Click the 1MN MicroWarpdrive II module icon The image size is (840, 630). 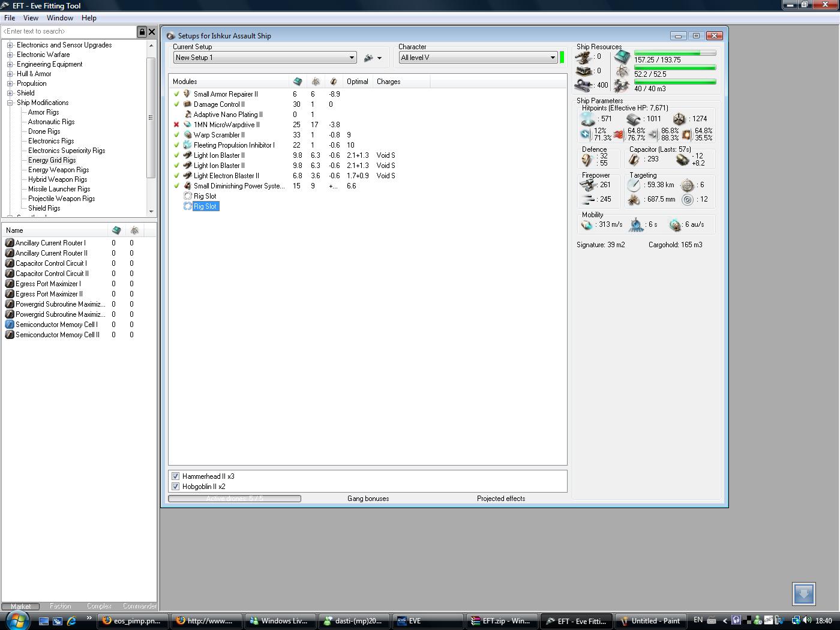pyautogui.click(x=187, y=125)
